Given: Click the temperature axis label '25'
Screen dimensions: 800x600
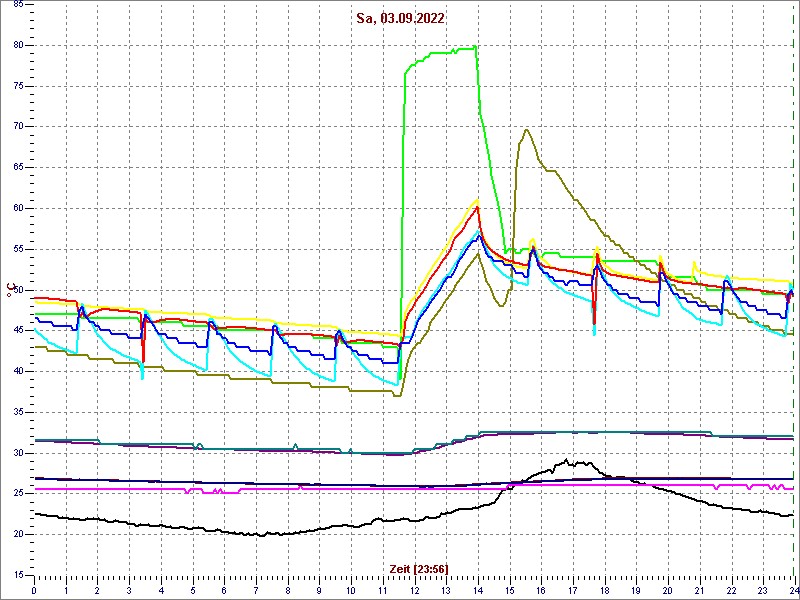Looking at the screenshot, I should [x=16, y=494].
